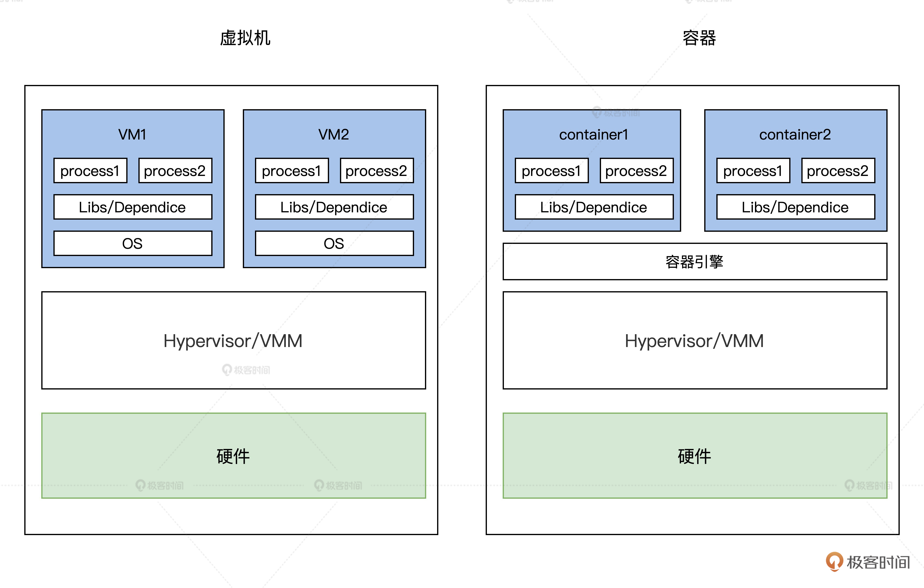
Task: Click the 虚拟机 title text
Action: pyautogui.click(x=245, y=38)
